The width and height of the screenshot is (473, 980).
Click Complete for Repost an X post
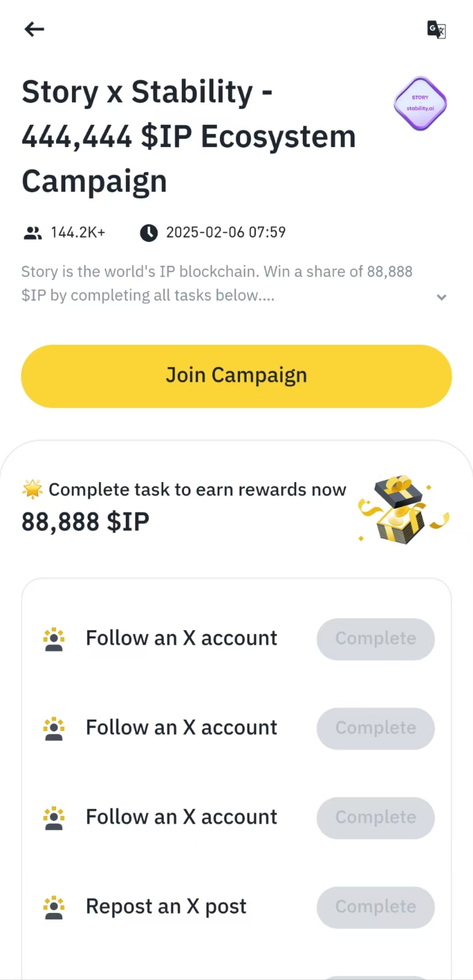375,907
